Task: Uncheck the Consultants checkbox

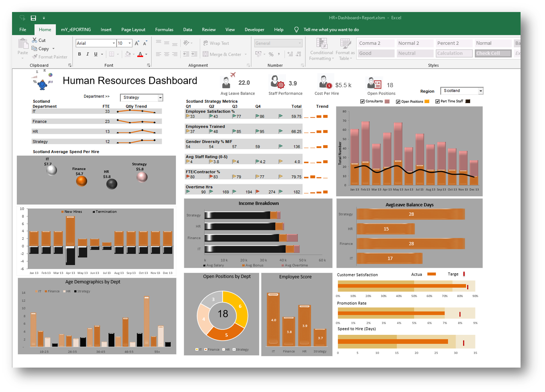Action: (363, 101)
